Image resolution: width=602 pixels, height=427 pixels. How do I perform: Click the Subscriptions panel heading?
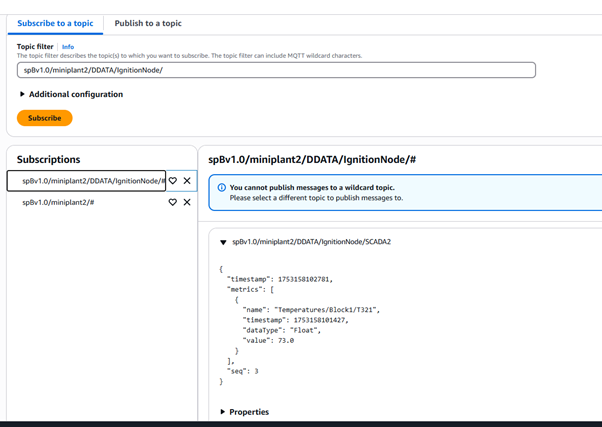click(x=49, y=160)
